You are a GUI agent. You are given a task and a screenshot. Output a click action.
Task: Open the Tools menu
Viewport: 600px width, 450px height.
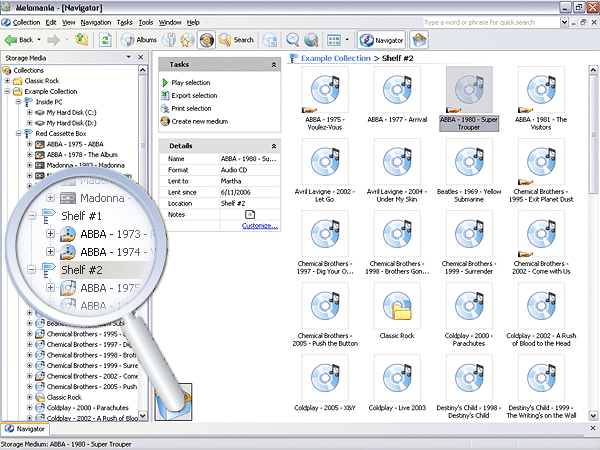[x=146, y=21]
